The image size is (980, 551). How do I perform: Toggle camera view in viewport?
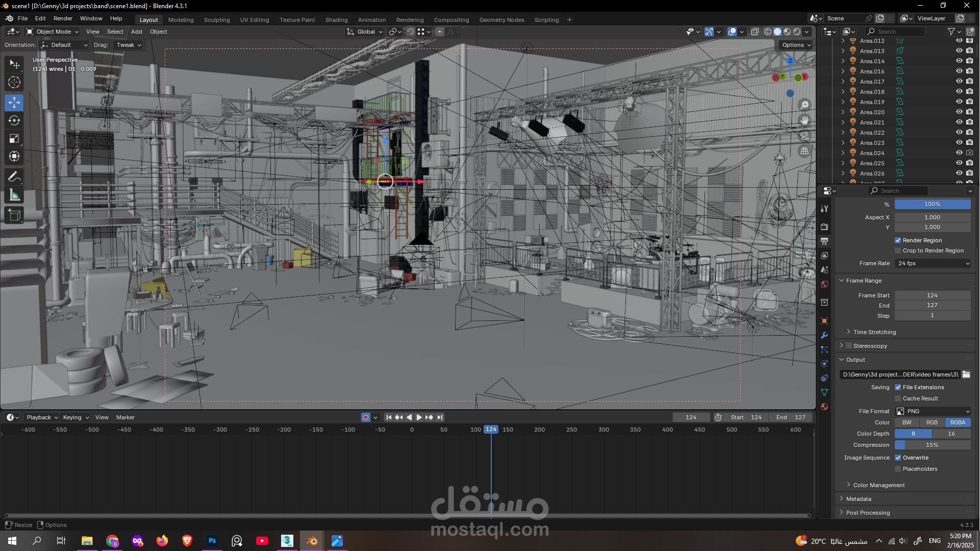click(x=805, y=136)
